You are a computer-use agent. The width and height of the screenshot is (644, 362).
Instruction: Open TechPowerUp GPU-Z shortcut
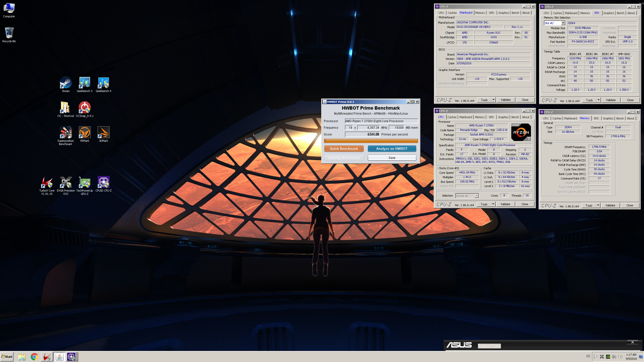[85, 186]
